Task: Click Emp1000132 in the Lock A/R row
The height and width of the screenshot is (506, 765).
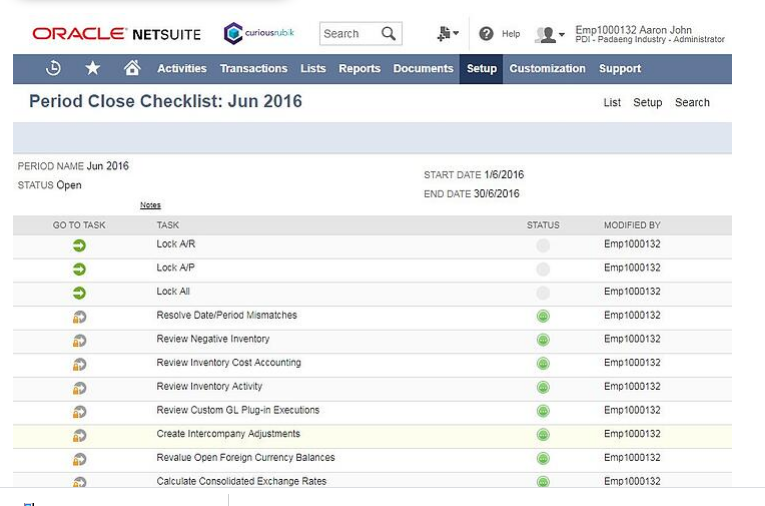Action: [632, 244]
